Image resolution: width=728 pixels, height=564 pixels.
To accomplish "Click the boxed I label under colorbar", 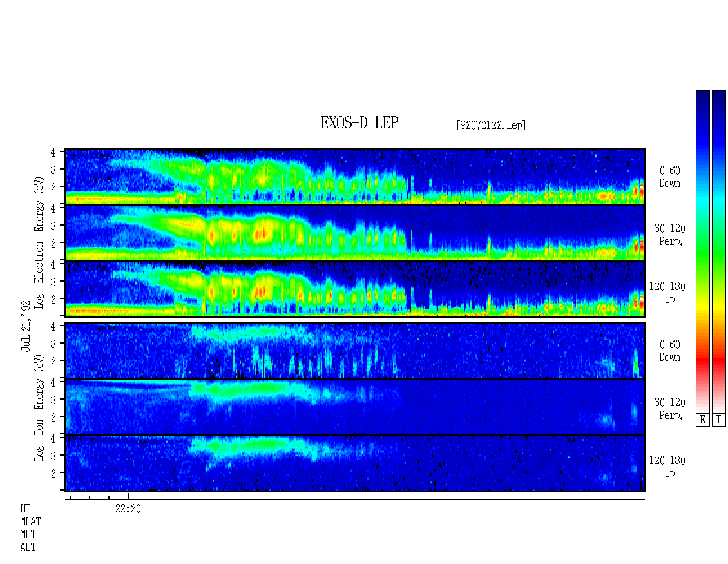I will (719, 420).
